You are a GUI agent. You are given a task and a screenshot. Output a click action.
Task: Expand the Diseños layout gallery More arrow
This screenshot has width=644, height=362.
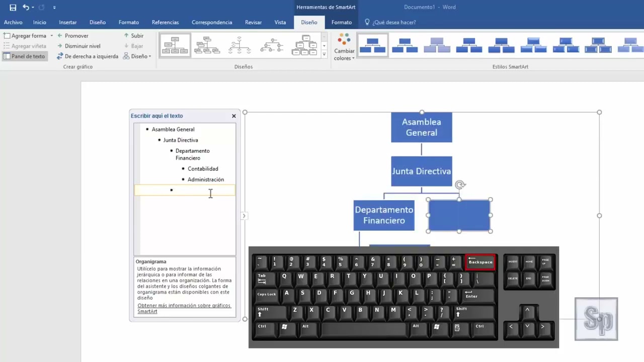pos(324,53)
